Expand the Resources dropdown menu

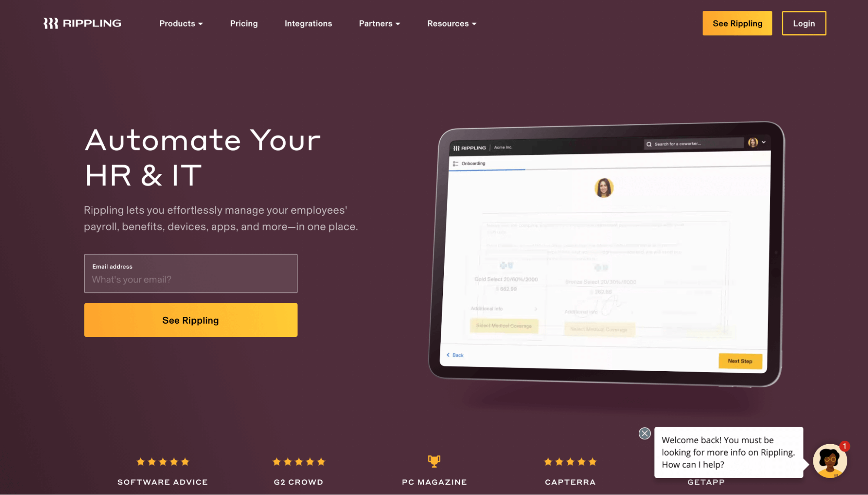pyautogui.click(x=451, y=23)
